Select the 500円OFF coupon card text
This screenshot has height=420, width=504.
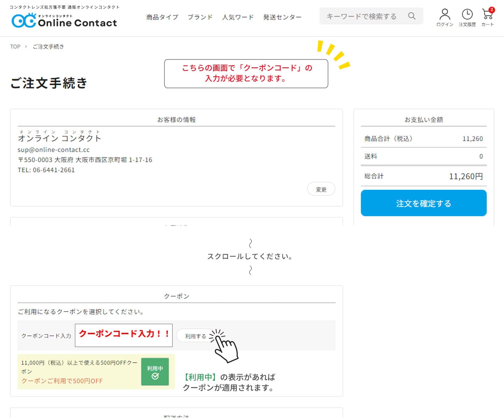click(x=79, y=372)
